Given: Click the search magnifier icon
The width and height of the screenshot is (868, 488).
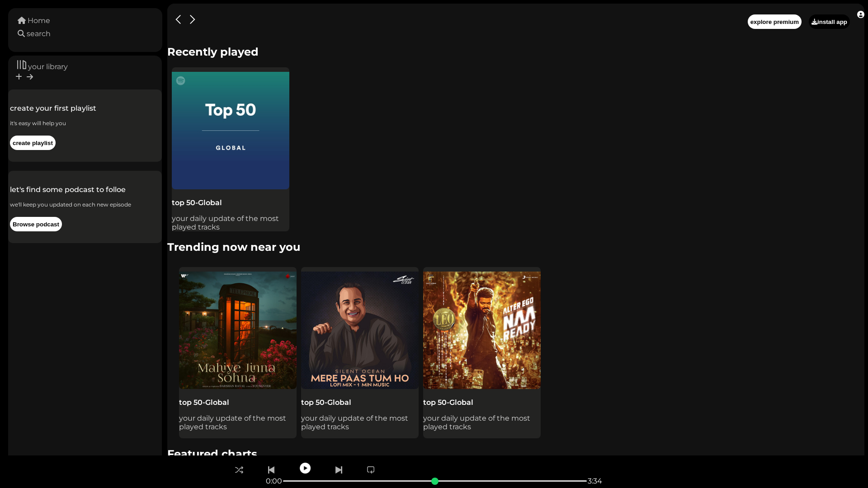Looking at the screenshot, I should click(x=21, y=33).
